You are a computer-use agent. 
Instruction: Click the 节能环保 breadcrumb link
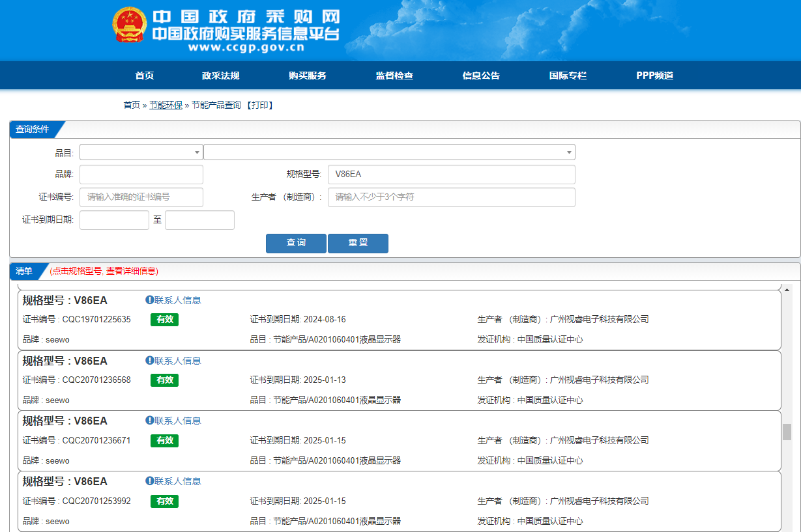point(166,105)
